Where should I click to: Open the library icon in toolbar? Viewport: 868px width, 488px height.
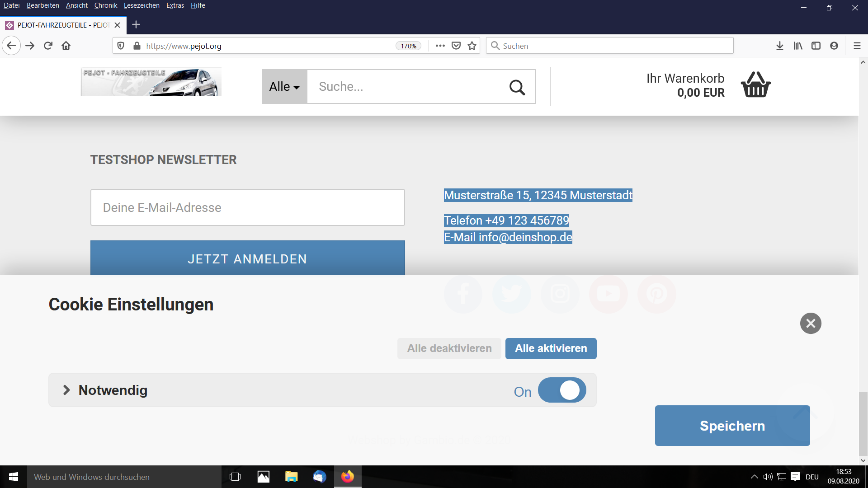pyautogui.click(x=798, y=46)
